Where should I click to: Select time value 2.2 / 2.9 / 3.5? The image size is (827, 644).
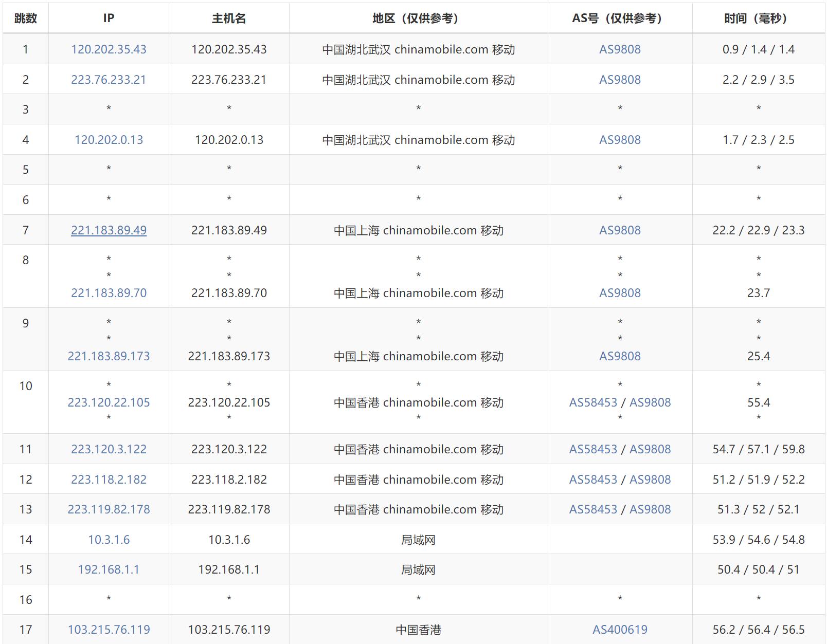(x=759, y=80)
